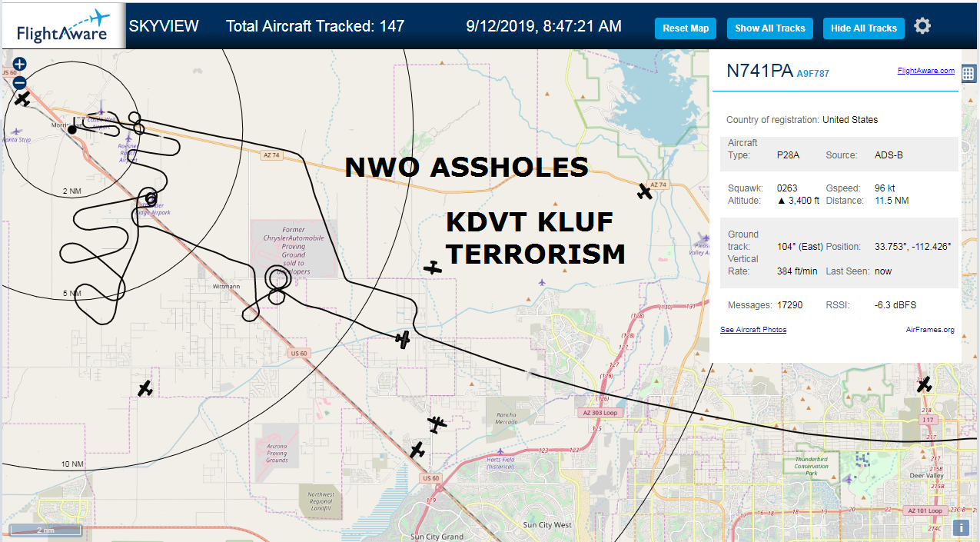Screen dimensions: 980x542
Task: Click the receiver location black dot
Action: point(71,129)
